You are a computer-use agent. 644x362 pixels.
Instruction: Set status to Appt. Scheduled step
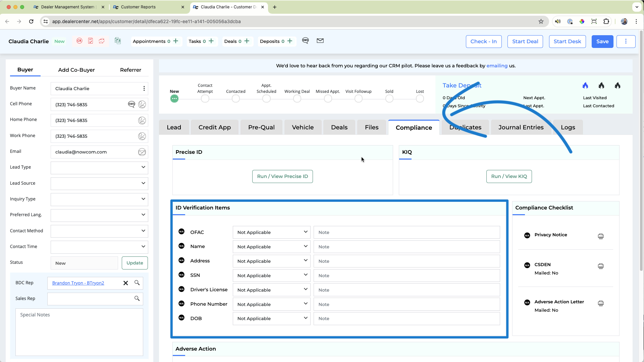pos(266,99)
